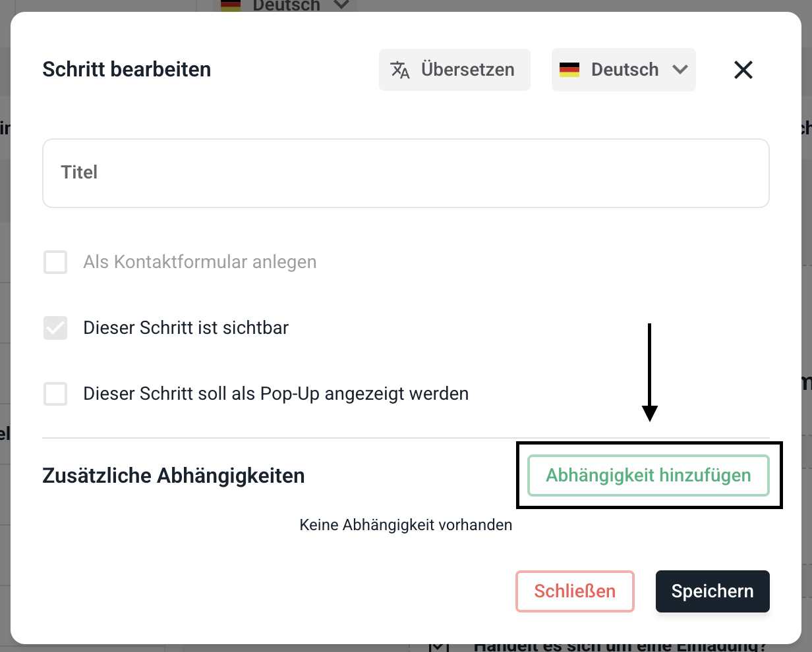Save changes with the Speichern button
This screenshot has width=812, height=652.
tap(712, 591)
